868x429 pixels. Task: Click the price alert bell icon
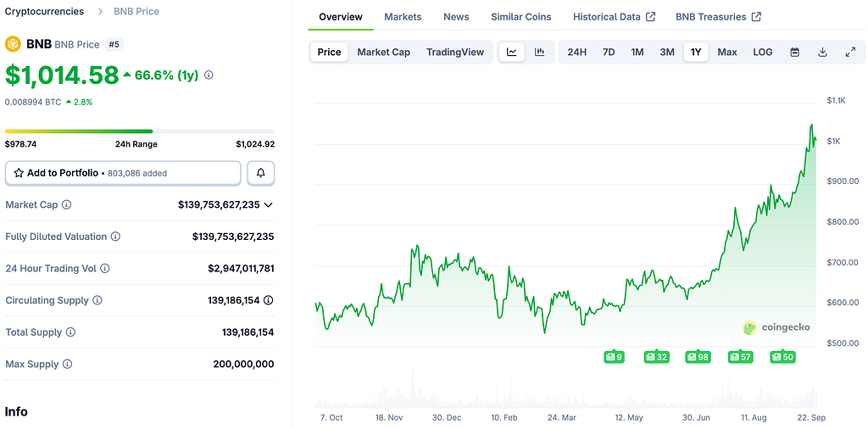click(x=260, y=173)
